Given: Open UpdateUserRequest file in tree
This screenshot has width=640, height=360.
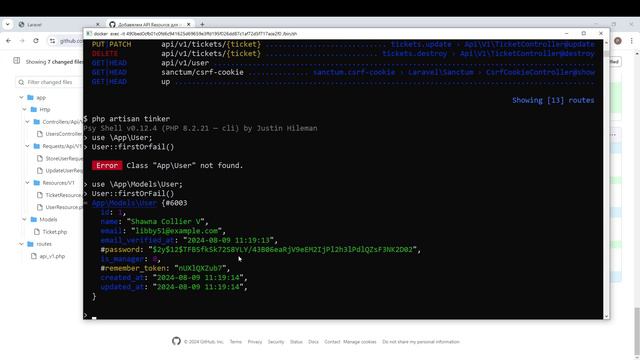Looking at the screenshot, I should pos(64,171).
